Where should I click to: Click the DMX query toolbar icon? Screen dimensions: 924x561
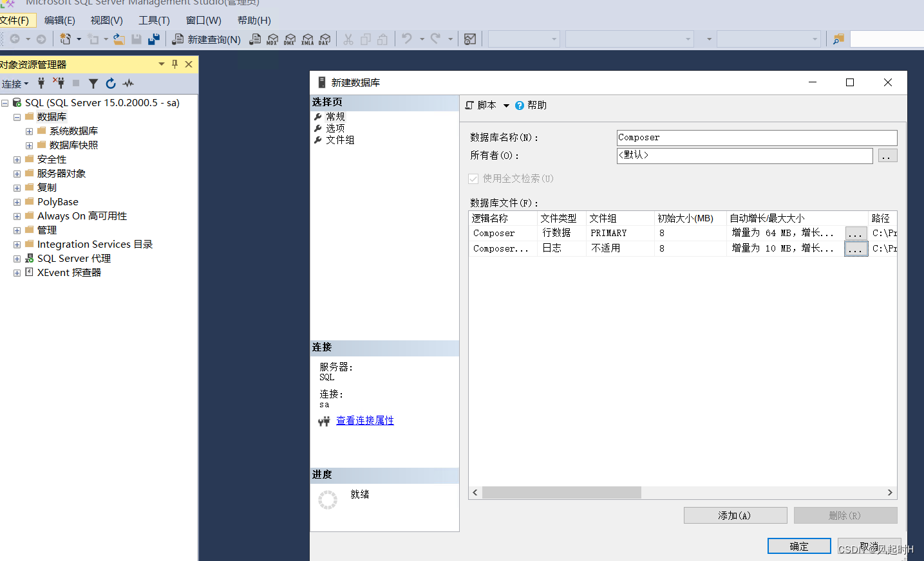tap(289, 39)
